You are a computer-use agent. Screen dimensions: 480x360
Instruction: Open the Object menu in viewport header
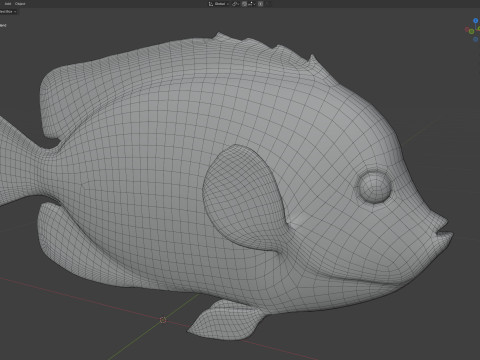pos(20,4)
